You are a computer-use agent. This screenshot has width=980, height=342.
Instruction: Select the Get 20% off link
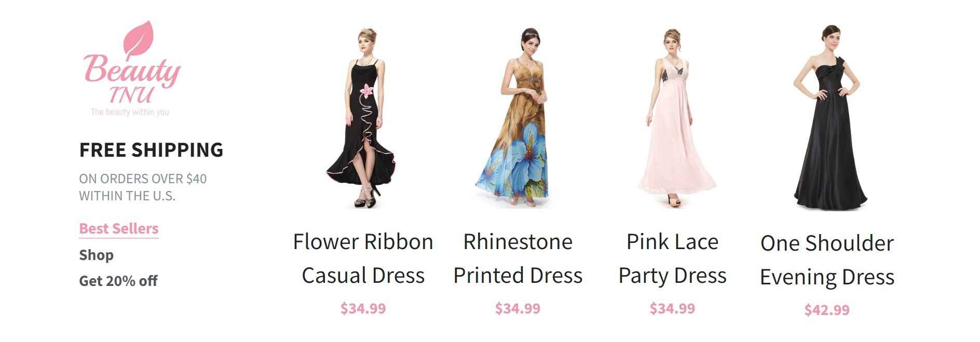point(118,281)
